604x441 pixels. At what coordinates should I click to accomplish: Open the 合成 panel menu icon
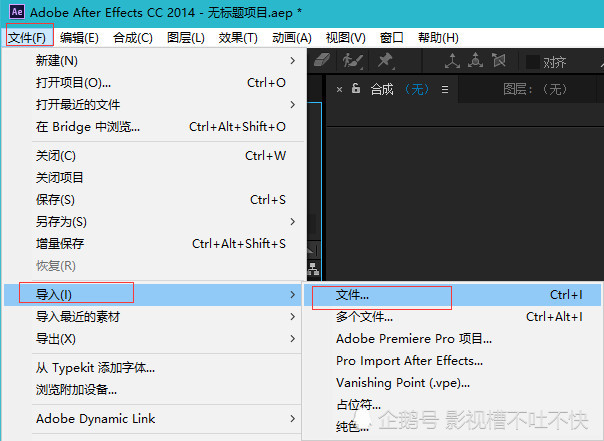(445, 90)
